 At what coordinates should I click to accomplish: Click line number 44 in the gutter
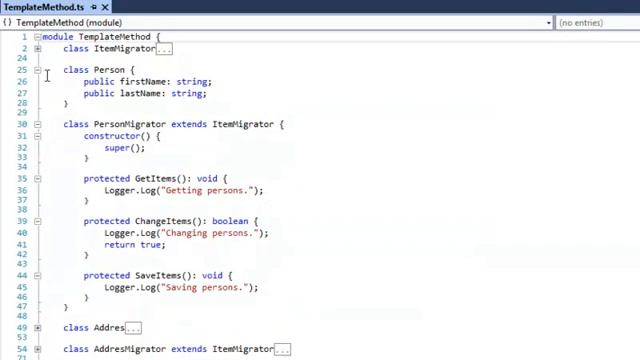pyautogui.click(x=22, y=276)
